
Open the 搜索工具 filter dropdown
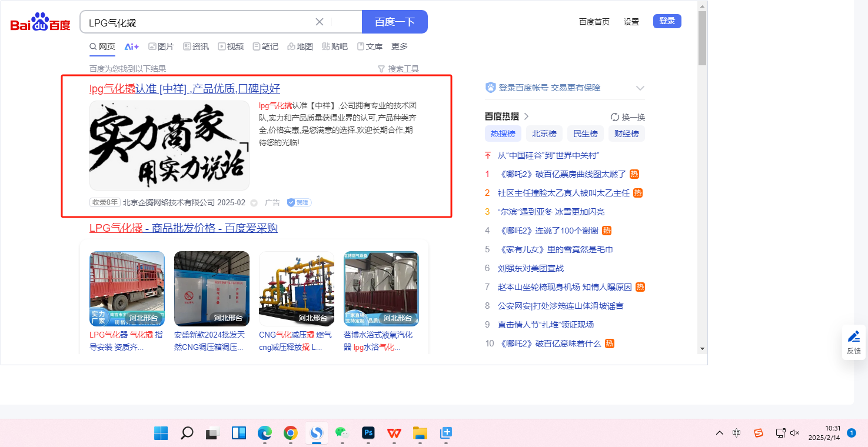tap(398, 69)
